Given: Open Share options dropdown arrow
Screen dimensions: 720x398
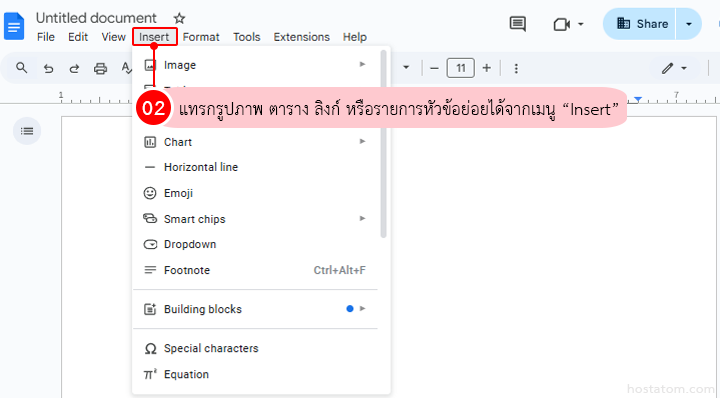Looking at the screenshot, I should click(688, 24).
